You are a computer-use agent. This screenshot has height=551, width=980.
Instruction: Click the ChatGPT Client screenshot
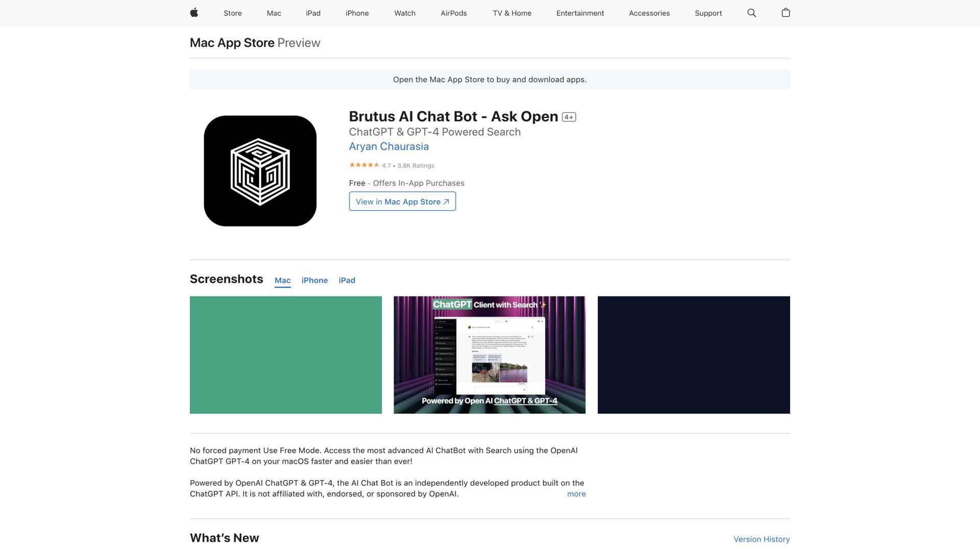489,355
